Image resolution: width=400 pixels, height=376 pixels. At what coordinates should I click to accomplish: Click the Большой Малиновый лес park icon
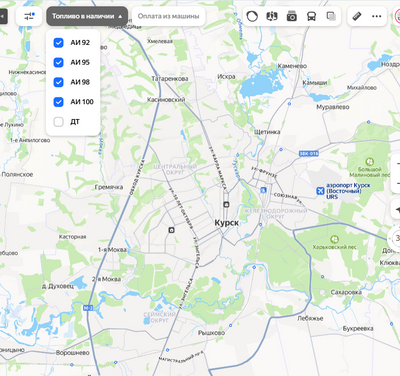coord(369,162)
